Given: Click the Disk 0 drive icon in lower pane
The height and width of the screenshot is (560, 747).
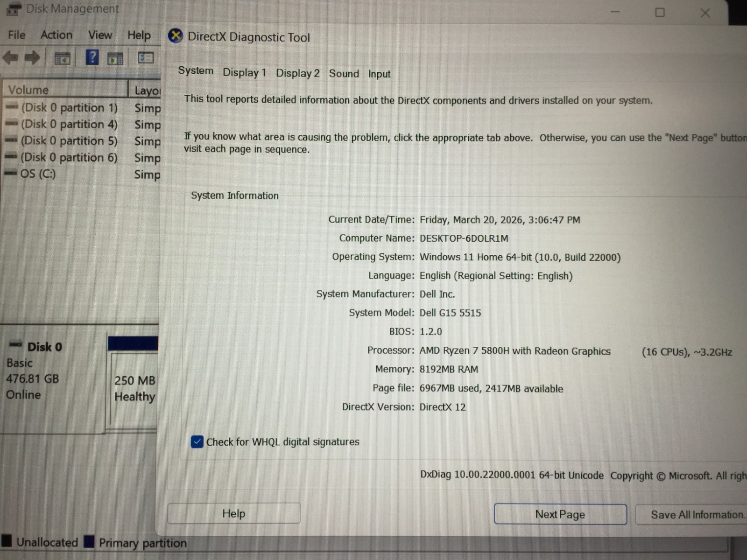Looking at the screenshot, I should [x=15, y=344].
